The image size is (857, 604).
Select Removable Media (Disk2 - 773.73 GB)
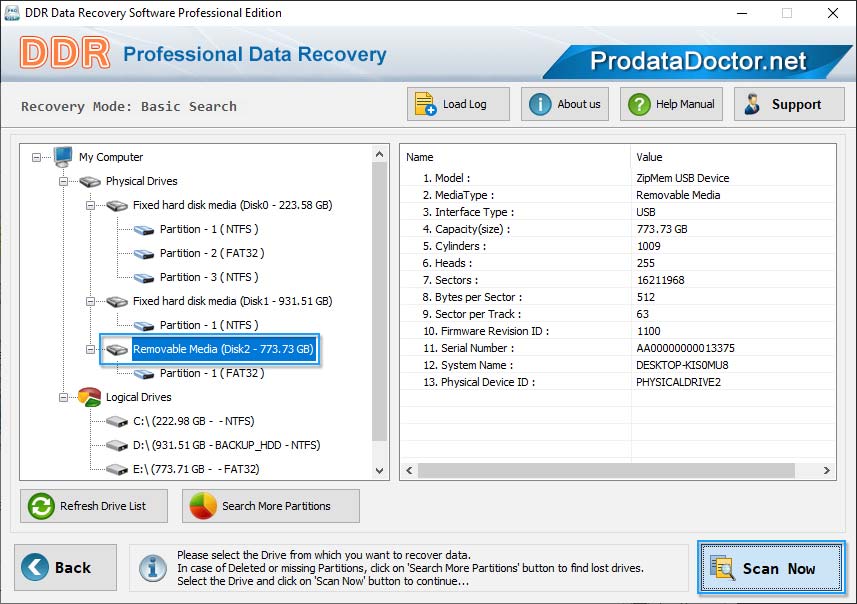tap(223, 349)
